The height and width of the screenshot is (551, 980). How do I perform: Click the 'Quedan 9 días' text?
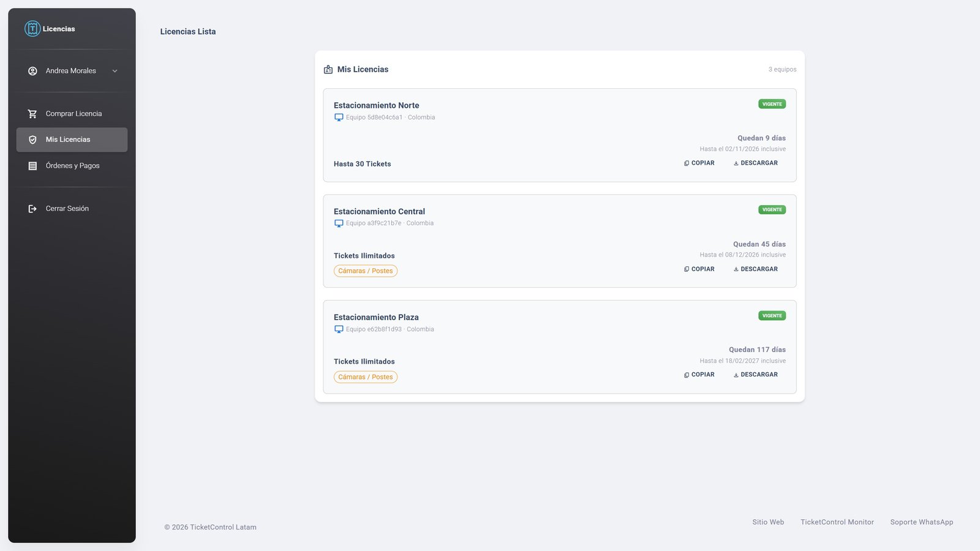(x=761, y=138)
